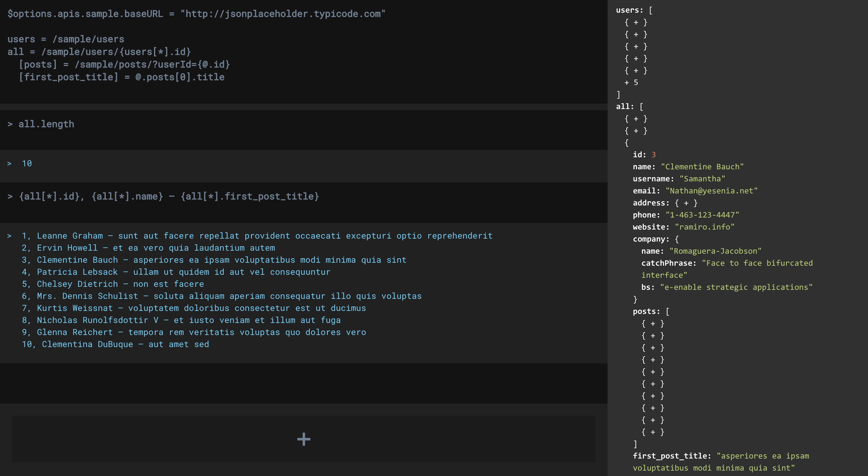The image size is (868, 476).
Task: Select the username value "Samantha"
Action: [702, 179]
